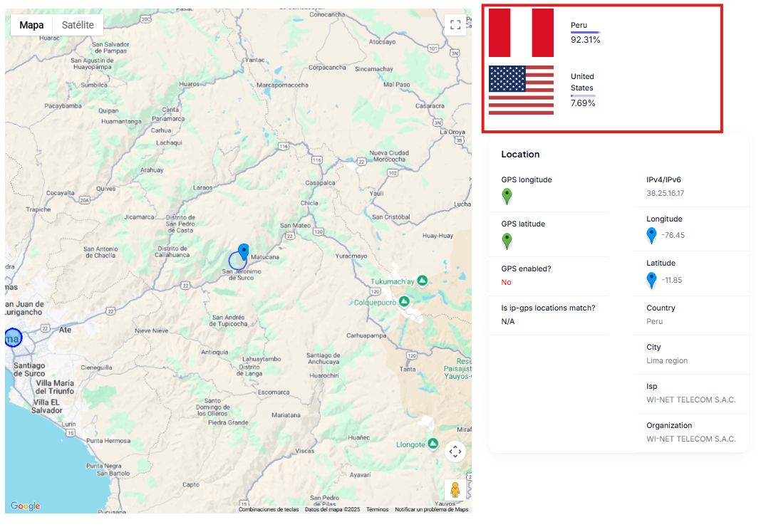Click Notificar un problema de Maps
Screen dimensions: 766x532
tap(431, 509)
